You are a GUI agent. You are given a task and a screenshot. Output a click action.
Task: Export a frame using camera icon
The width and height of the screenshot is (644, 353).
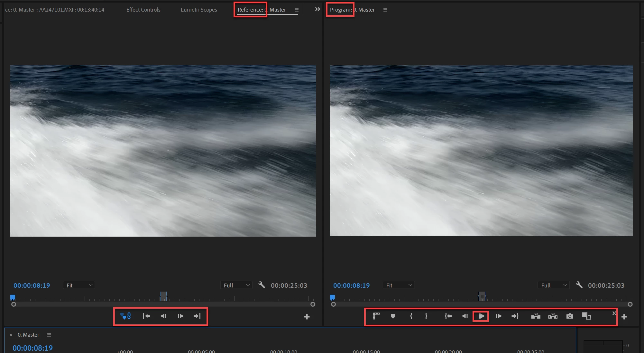click(x=570, y=316)
